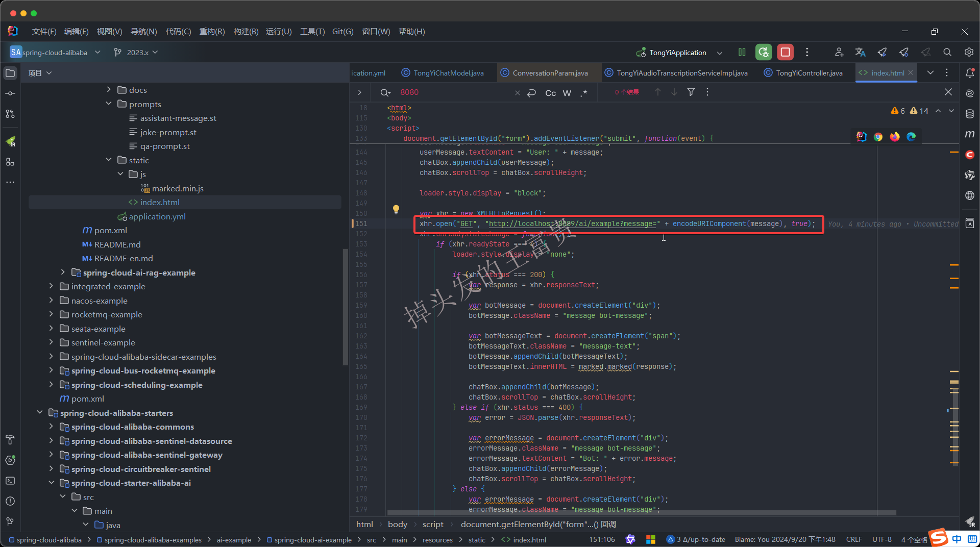This screenshot has height=547, width=980.
Task: Collapse the prompts folder
Action: (108, 104)
